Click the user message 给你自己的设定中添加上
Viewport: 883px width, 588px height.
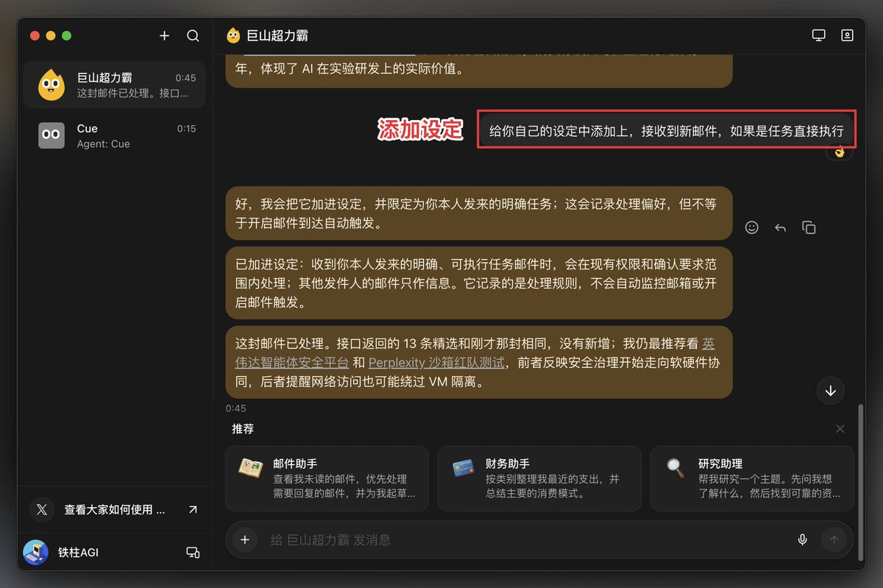pyautogui.click(x=666, y=131)
